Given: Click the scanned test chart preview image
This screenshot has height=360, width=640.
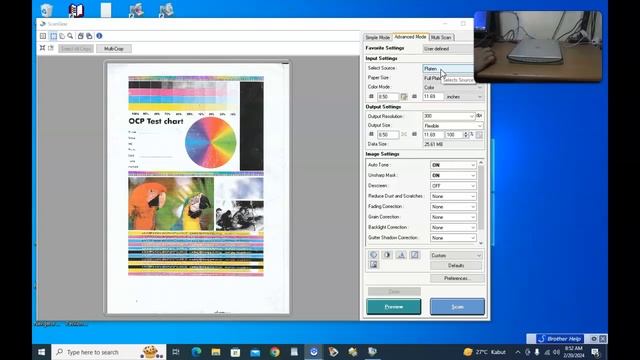Looking at the screenshot, I should (198, 188).
